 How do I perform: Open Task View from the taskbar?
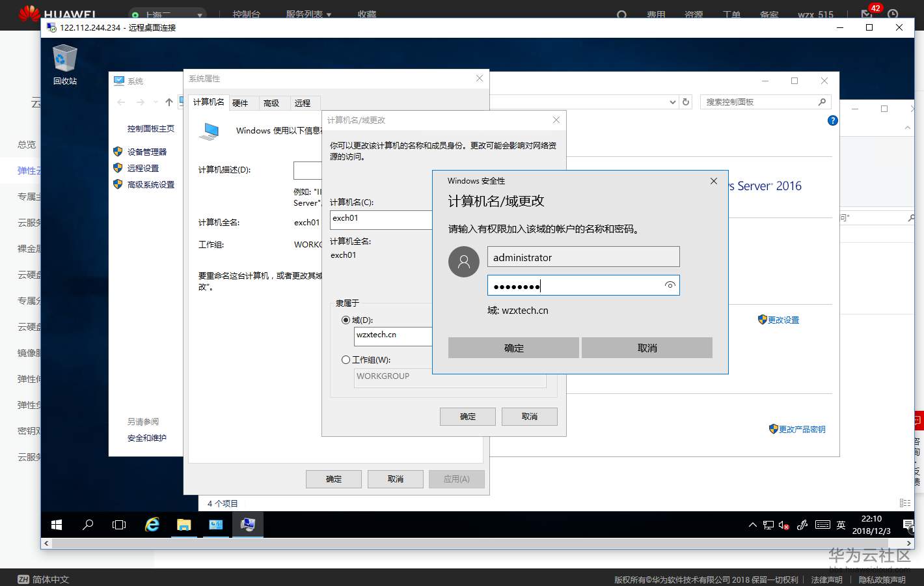point(119,524)
